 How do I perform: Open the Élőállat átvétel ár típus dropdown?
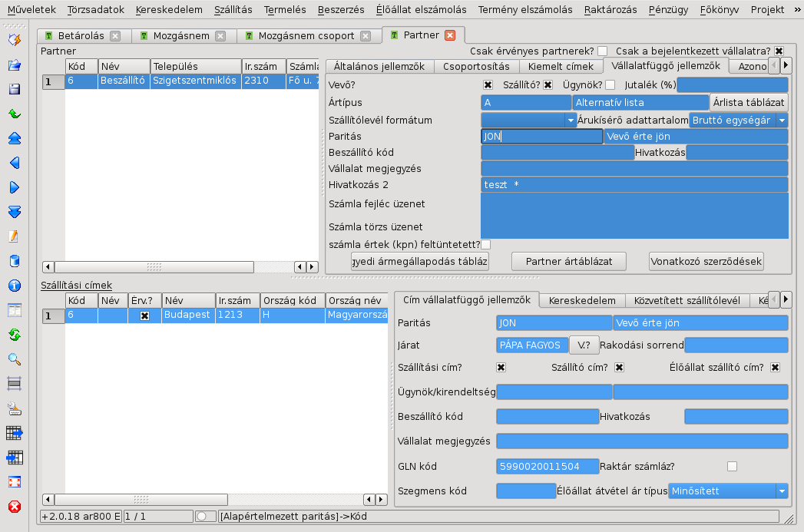click(782, 491)
